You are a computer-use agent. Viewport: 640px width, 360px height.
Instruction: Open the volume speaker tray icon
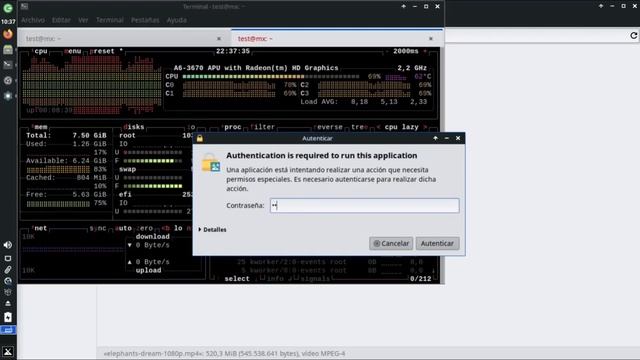[x=8, y=245]
